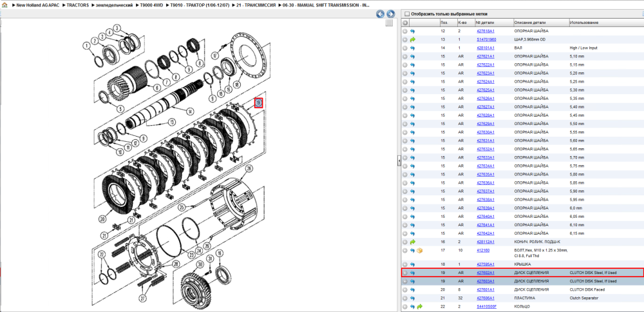Click the small square button above diagram corner
Screen dimensions: 644x312
tap(389, 23)
